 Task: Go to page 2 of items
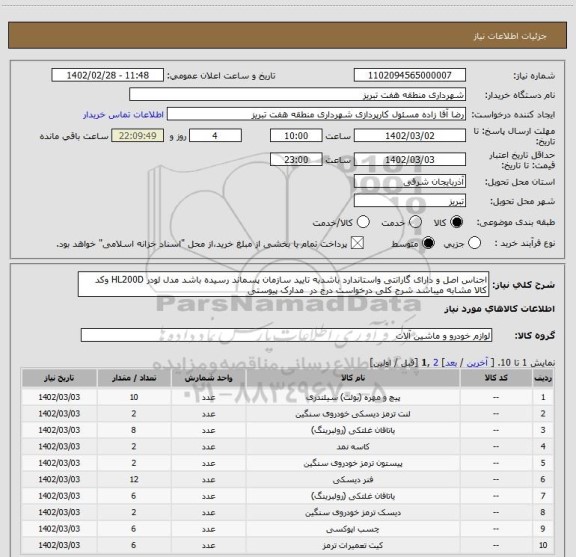[436, 363]
